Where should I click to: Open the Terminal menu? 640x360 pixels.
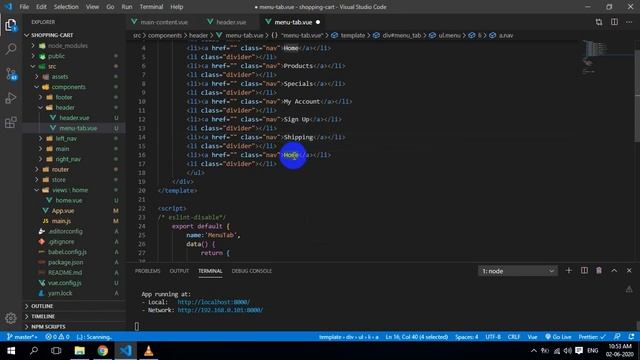151,7
